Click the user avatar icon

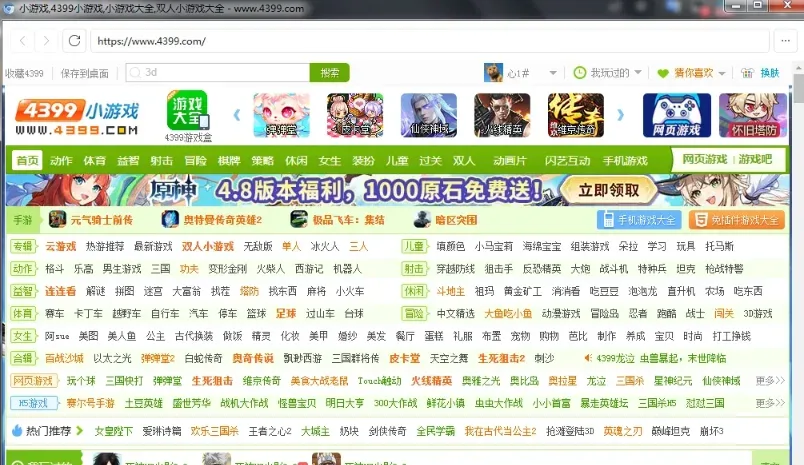click(x=493, y=73)
